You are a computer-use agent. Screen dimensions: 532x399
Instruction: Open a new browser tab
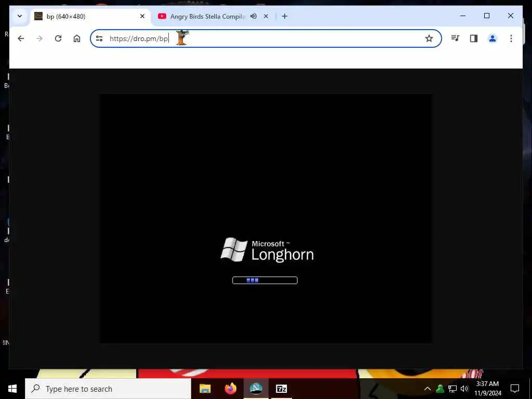[285, 16]
